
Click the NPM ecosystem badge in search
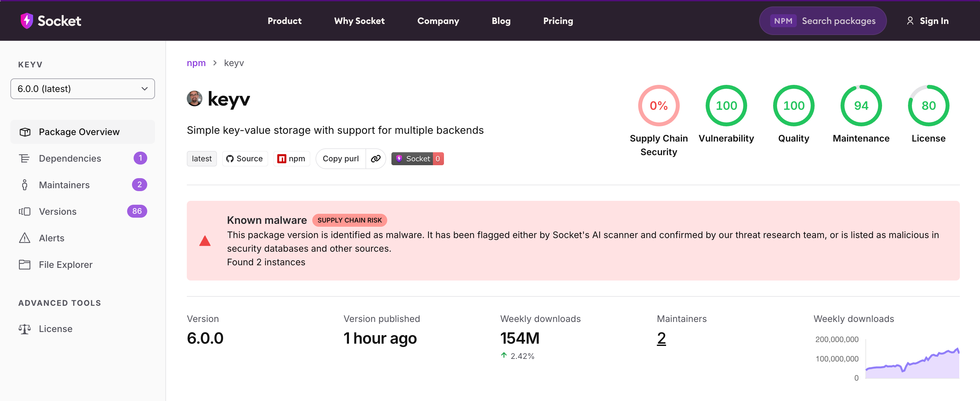(x=783, y=21)
